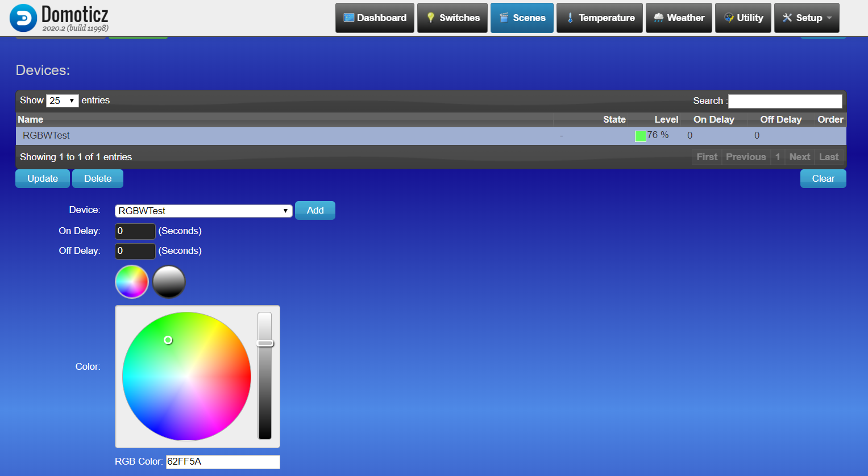Screen dimensions: 868x476
Task: Click the Delete button
Action: [x=98, y=178]
